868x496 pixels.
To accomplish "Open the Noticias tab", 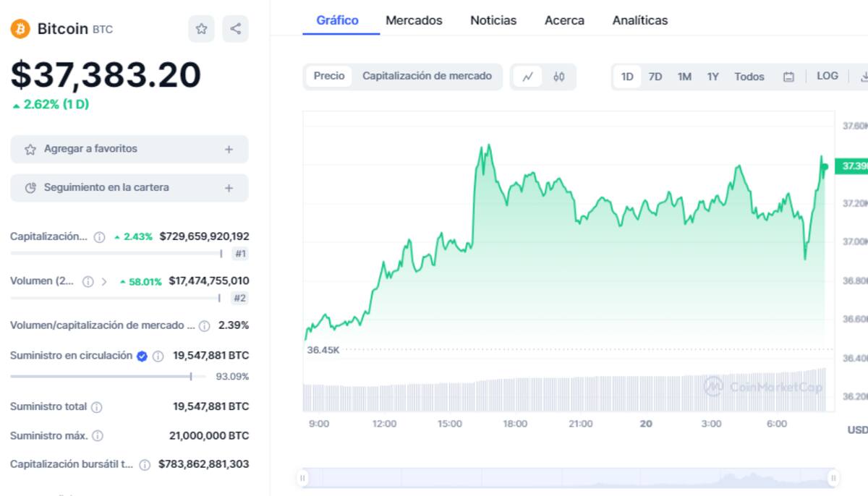I will pyautogui.click(x=493, y=20).
